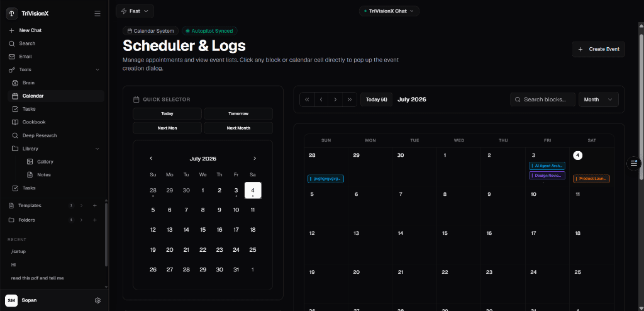Go to next period with right arrow
Viewport: 644px width, 311px height.
pyautogui.click(x=336, y=99)
